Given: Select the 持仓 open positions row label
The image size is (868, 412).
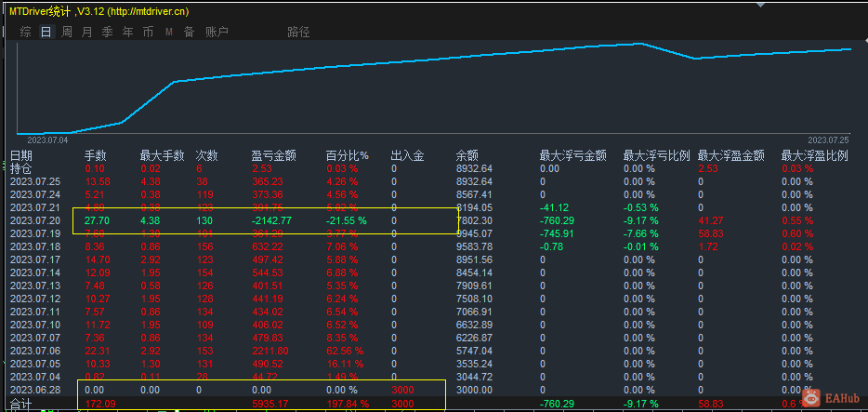Looking at the screenshot, I should click(x=20, y=168).
